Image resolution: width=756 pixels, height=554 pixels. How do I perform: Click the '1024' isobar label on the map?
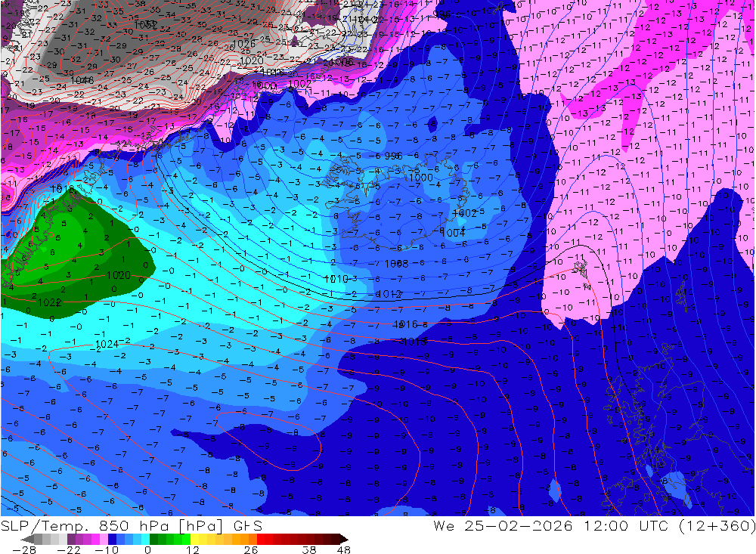pyautogui.click(x=107, y=344)
